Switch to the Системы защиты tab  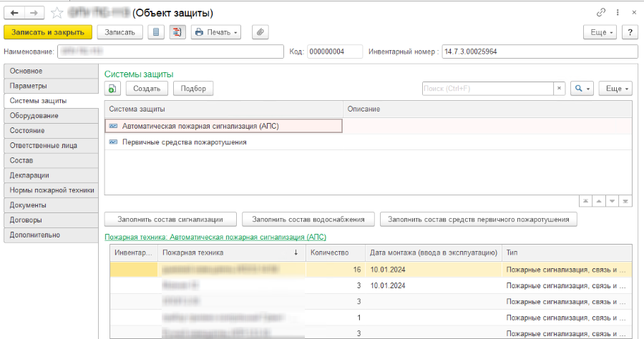point(51,101)
